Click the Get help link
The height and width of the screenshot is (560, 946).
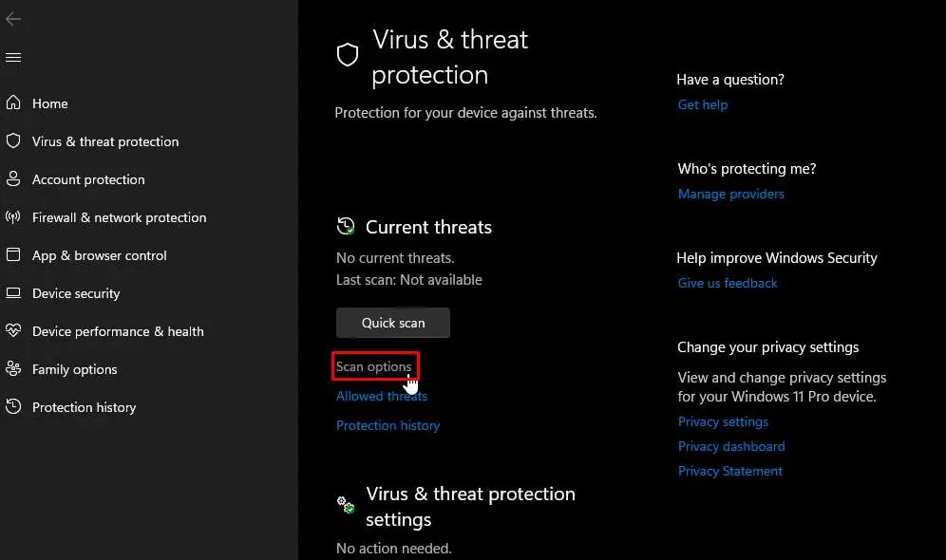[x=703, y=104]
